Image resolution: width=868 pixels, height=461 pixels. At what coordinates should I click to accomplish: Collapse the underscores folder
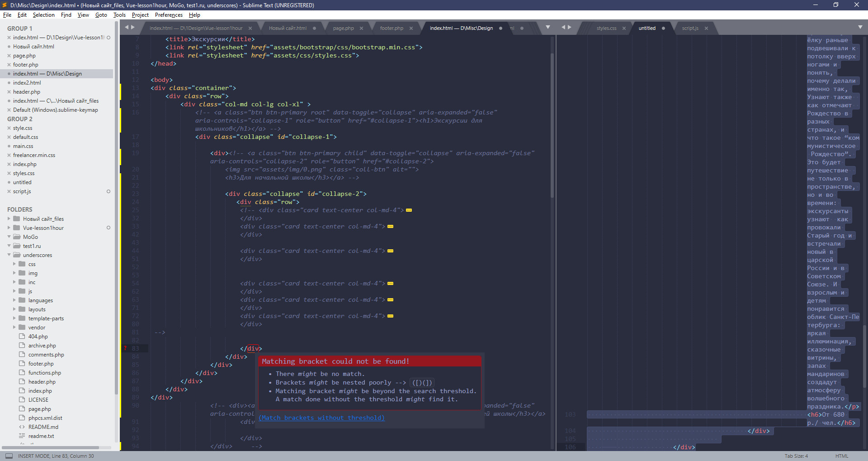[9, 255]
